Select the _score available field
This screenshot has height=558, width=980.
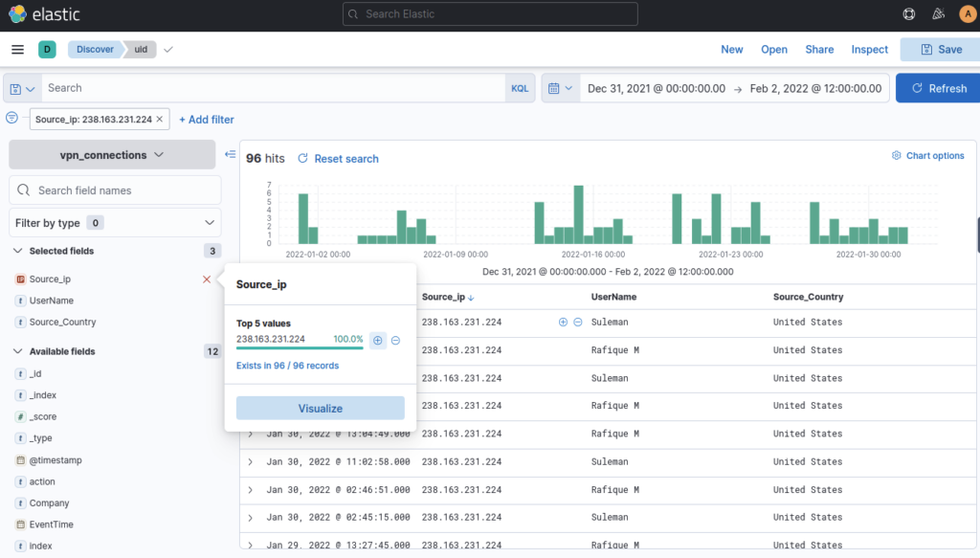click(x=42, y=416)
